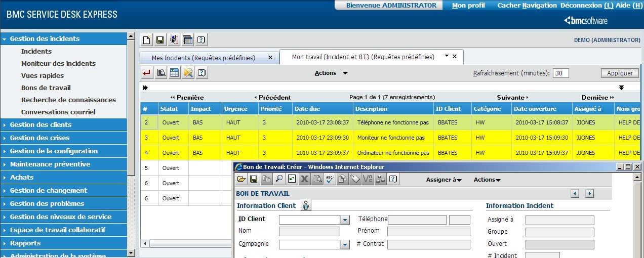Open the help icon in the main top toolbar
Screen dimensions: 644x258
201,39
